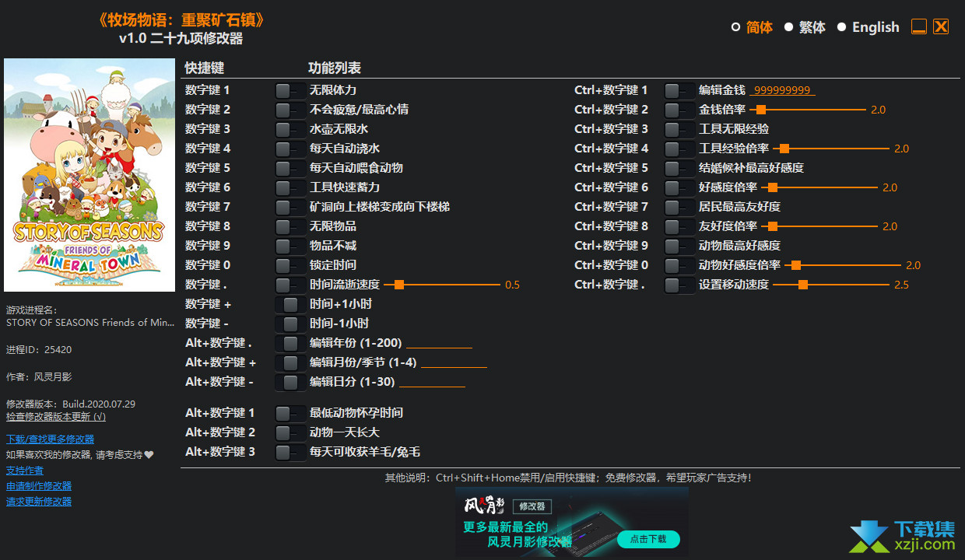
Task: Click the 编辑日分 apply button
Action: pyautogui.click(x=290, y=382)
